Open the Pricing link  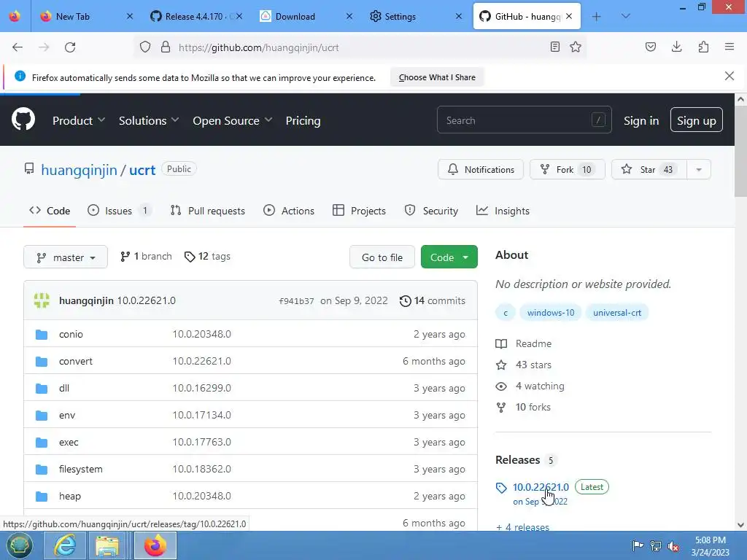tap(303, 120)
